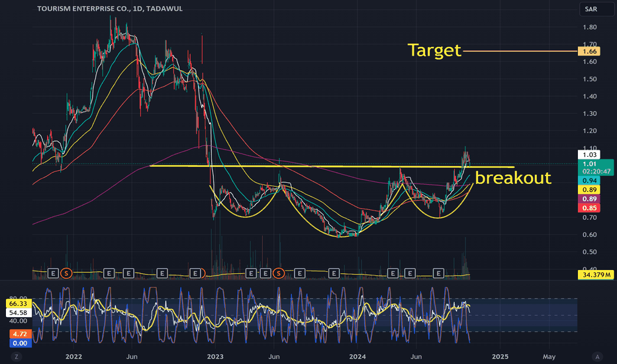This screenshot has height=364, width=617.
Task: Click the 0.50 tick on the price scale
Action: [589, 252]
